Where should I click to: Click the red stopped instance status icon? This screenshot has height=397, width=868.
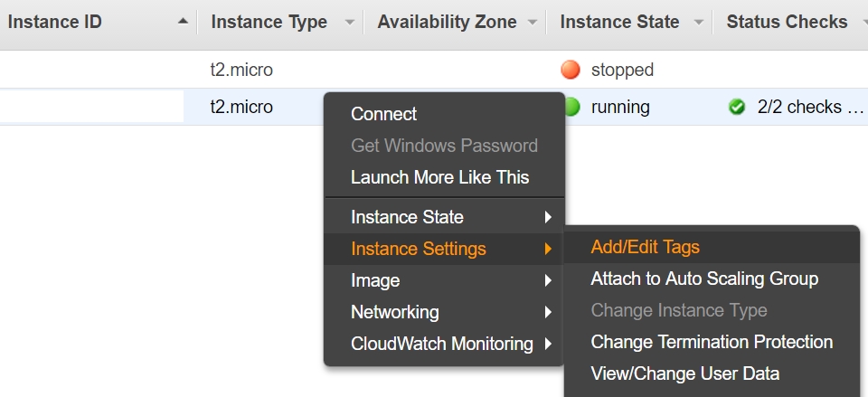coord(570,70)
